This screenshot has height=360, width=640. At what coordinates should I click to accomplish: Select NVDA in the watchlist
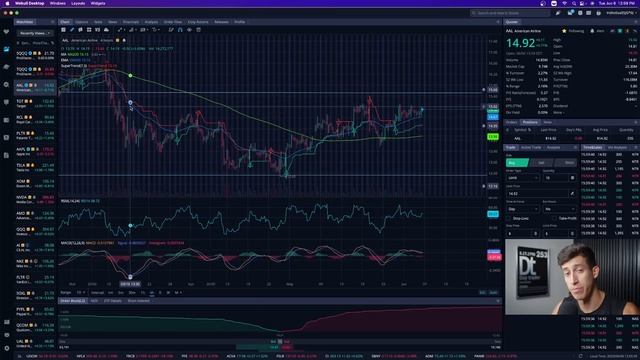[35, 199]
